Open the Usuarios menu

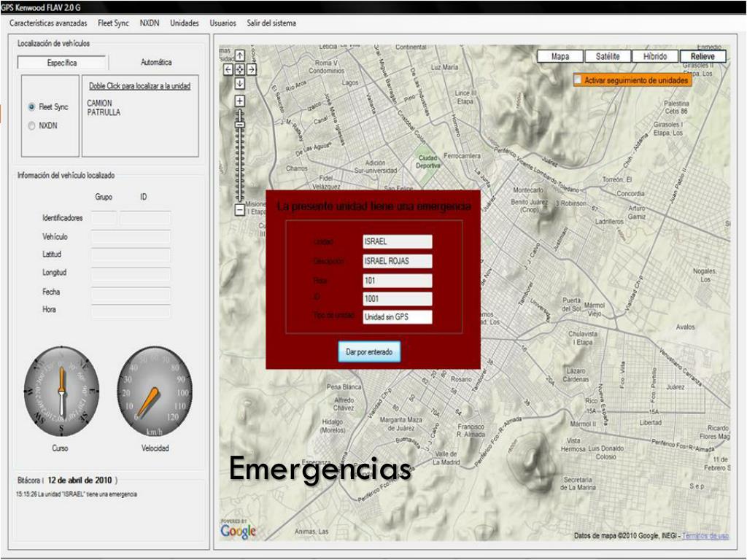point(223,23)
